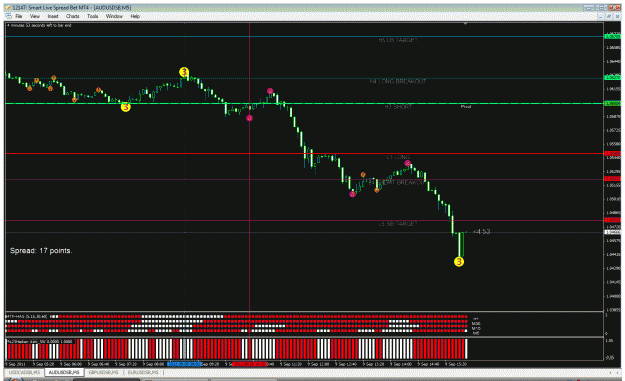This screenshot has width=625, height=381.
Task: Open the File menu
Action: click(18, 16)
